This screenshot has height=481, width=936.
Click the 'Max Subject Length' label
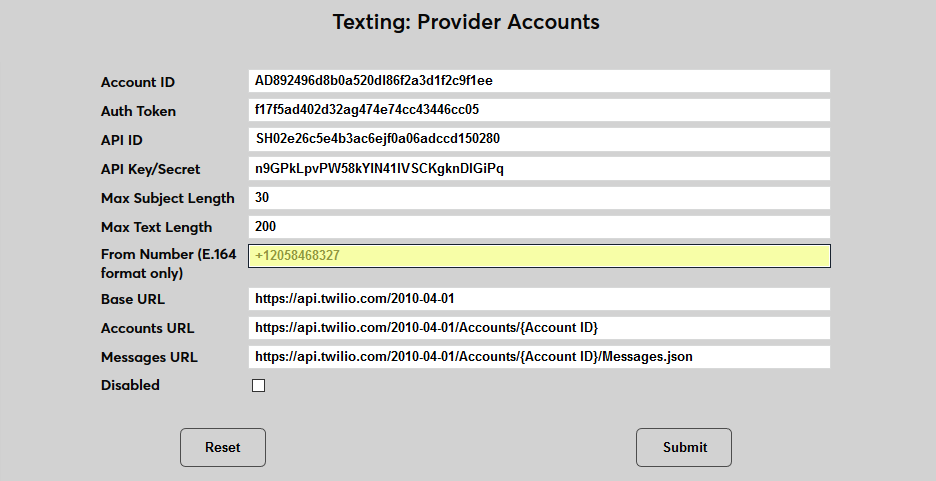tap(168, 198)
